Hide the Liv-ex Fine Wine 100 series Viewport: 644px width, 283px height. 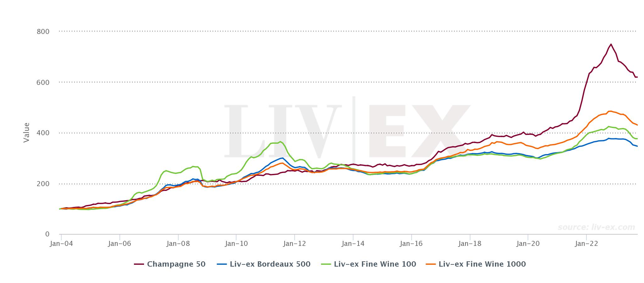(x=369, y=264)
